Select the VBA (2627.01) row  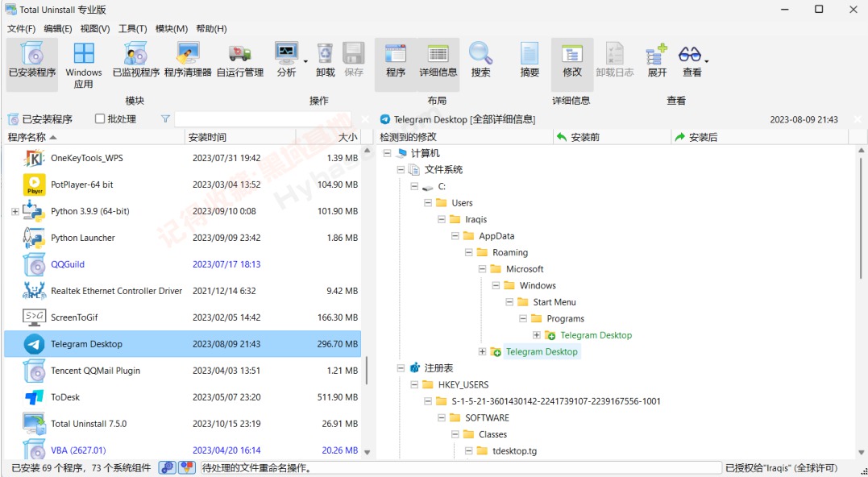(x=183, y=450)
